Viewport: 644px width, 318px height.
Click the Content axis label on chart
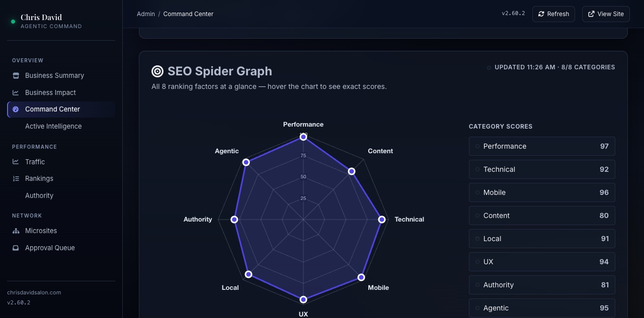(x=380, y=151)
